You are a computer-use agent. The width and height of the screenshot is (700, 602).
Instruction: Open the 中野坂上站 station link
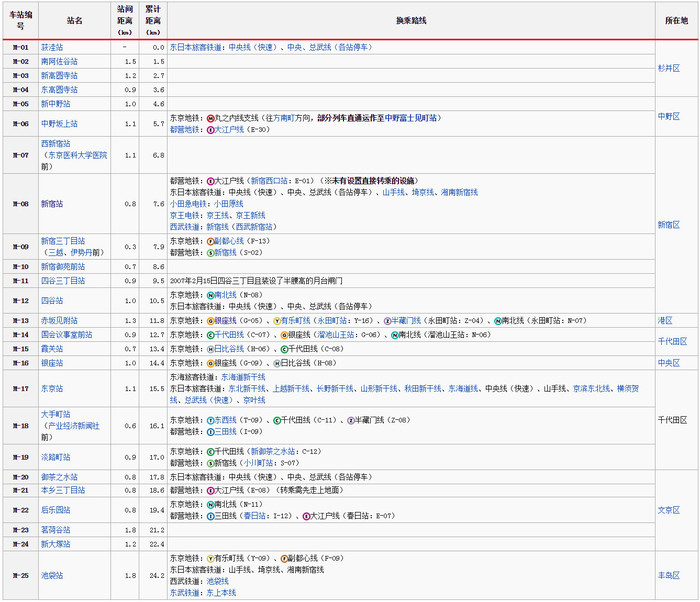click(59, 124)
